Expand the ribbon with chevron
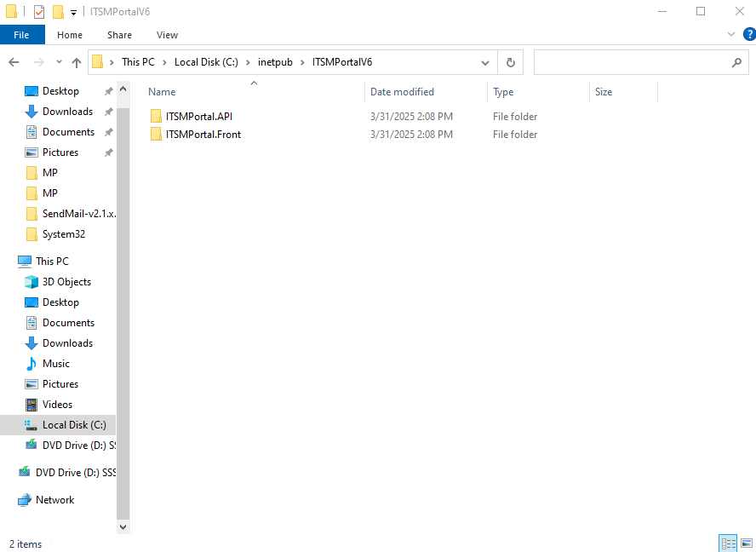Image resolution: width=756 pixels, height=552 pixels. point(731,34)
